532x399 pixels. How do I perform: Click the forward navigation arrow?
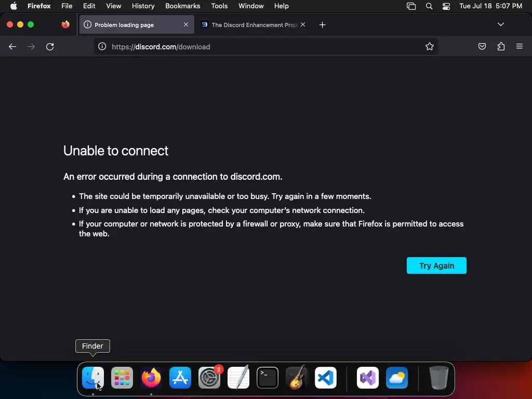pyautogui.click(x=31, y=46)
